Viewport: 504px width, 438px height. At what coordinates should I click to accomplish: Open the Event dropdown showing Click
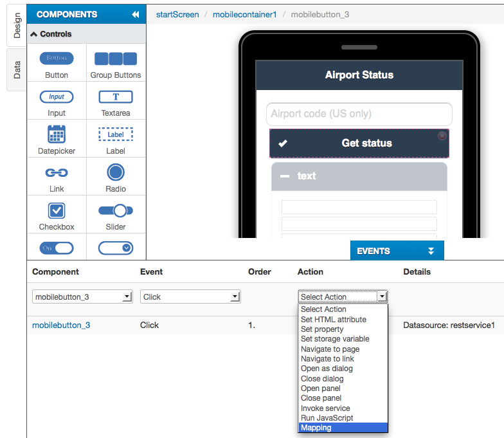pyautogui.click(x=190, y=297)
